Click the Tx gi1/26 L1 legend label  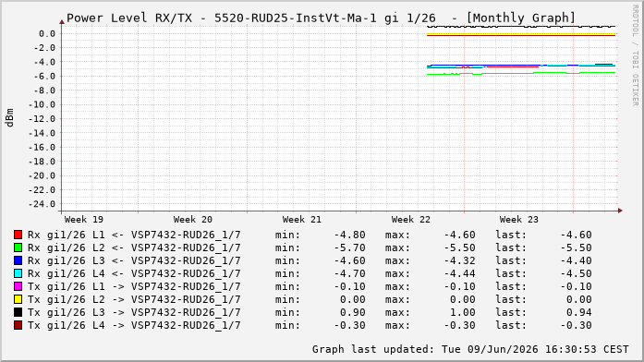tap(134, 286)
